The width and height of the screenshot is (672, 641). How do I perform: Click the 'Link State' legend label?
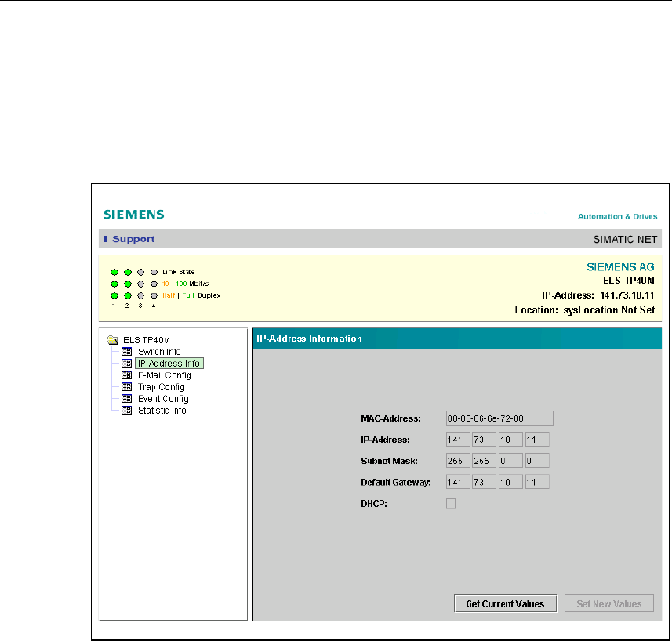(178, 272)
